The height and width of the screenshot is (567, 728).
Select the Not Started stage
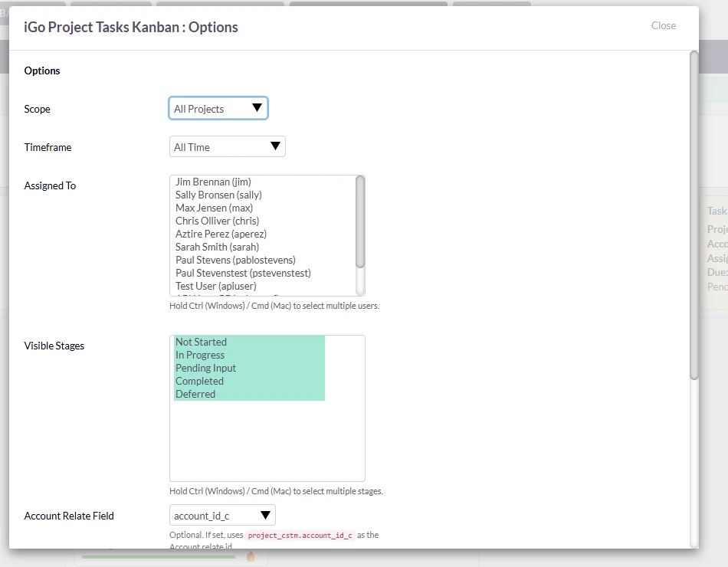point(201,342)
